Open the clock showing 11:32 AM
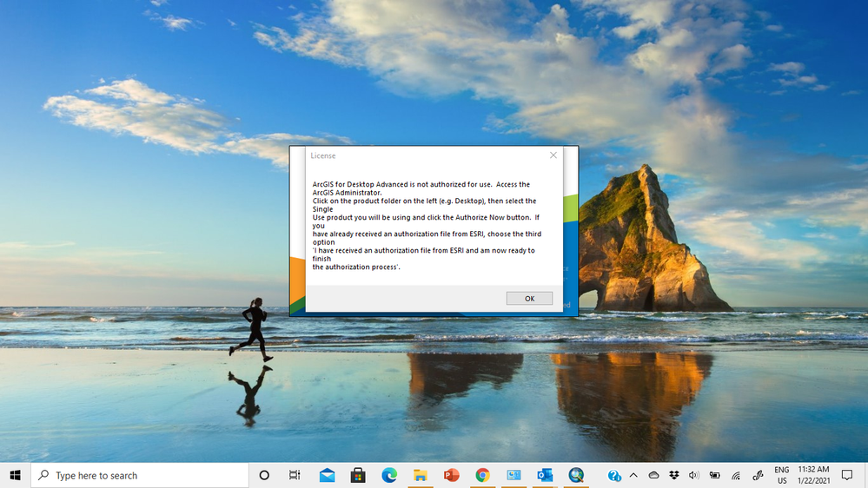Viewport: 868px width, 488px height. [x=813, y=475]
